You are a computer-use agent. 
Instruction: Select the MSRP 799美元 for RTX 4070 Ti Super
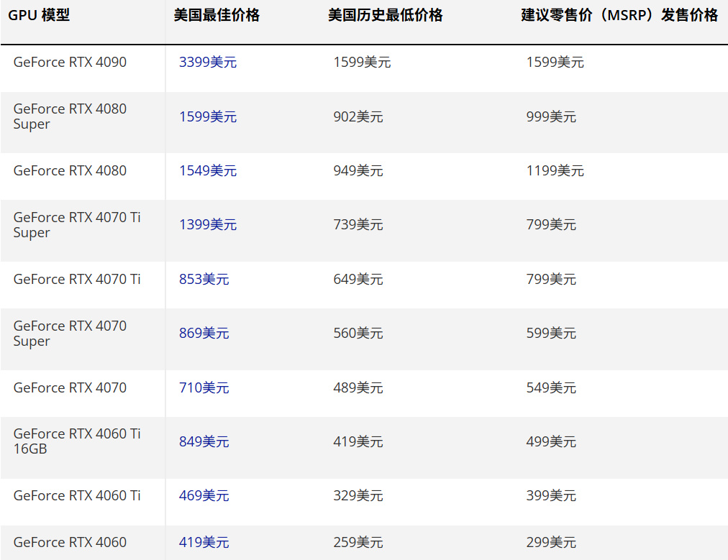(x=551, y=224)
